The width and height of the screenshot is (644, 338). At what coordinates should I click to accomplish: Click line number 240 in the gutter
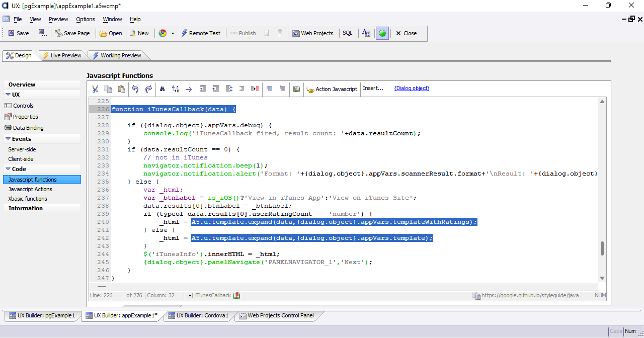tap(103, 222)
